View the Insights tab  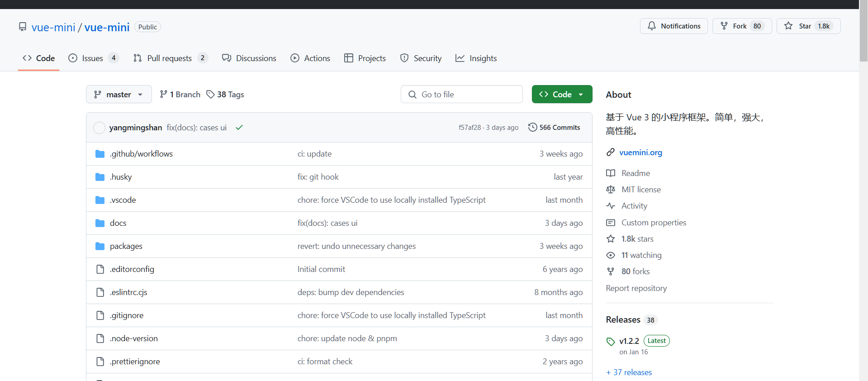[476, 58]
